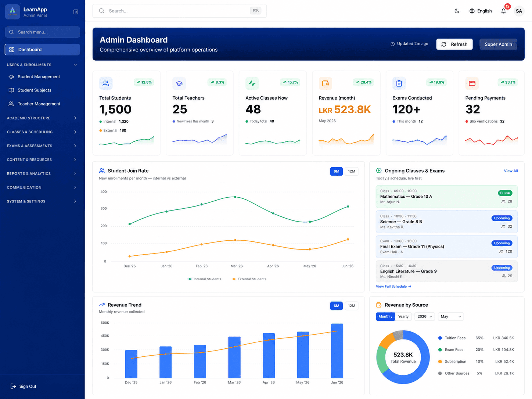Click the Updated clock icon
The width and height of the screenshot is (532, 399).
[393, 44]
